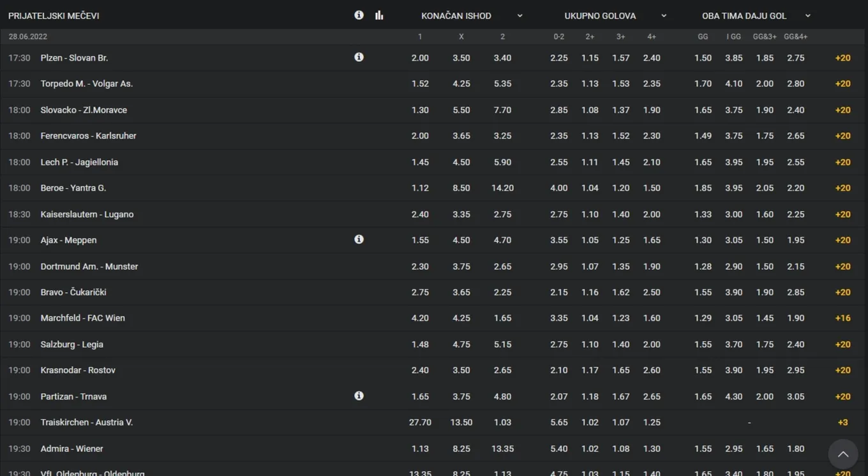Open the Ferencvaros - Karlsruher match
Screen dimensions: 868x476
[88, 136]
